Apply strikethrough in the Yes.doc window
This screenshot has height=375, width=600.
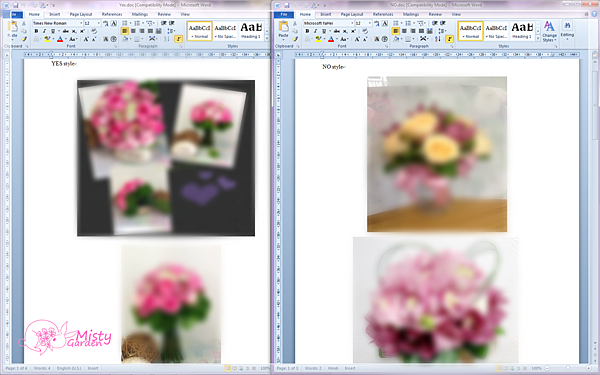point(66,31)
